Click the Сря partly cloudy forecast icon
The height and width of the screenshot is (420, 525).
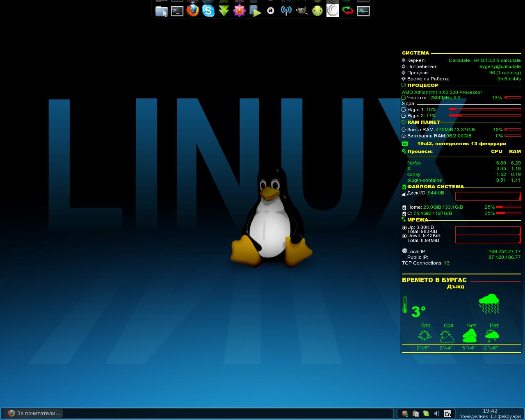point(447,336)
